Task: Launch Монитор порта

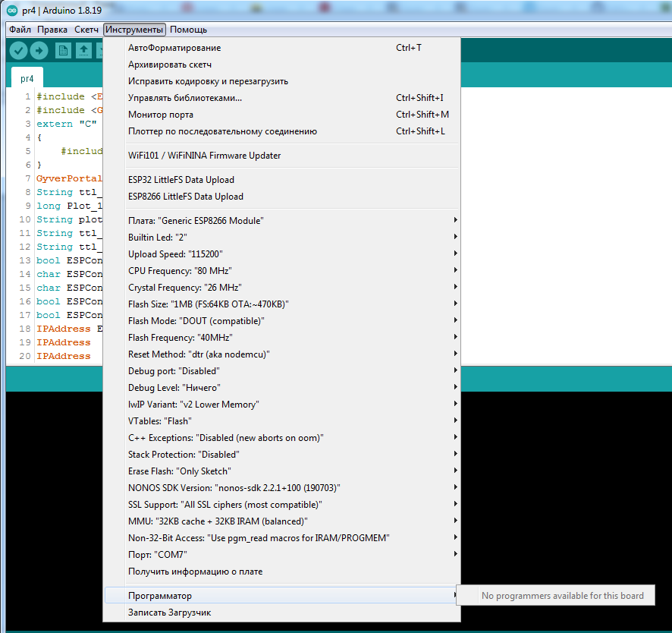Action: [x=281, y=115]
